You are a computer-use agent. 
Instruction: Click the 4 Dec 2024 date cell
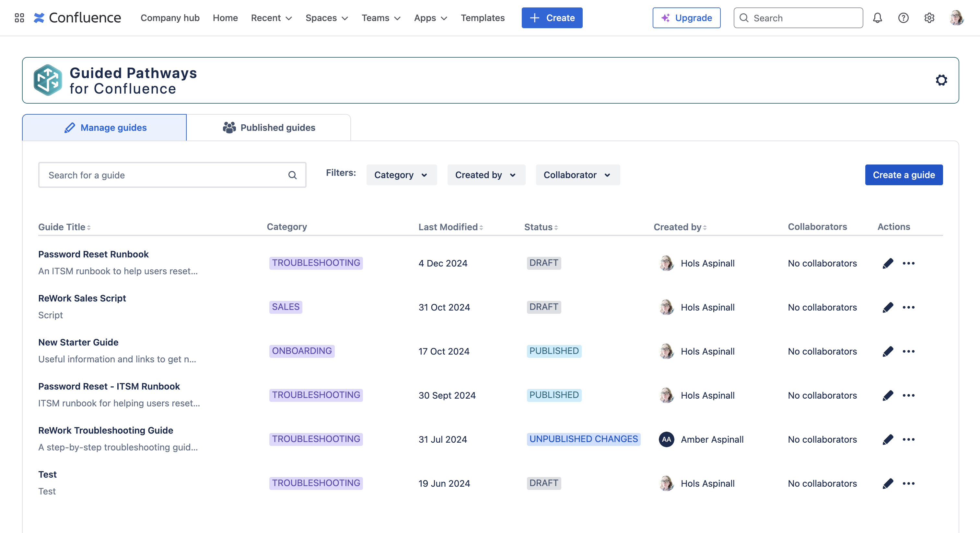click(443, 263)
